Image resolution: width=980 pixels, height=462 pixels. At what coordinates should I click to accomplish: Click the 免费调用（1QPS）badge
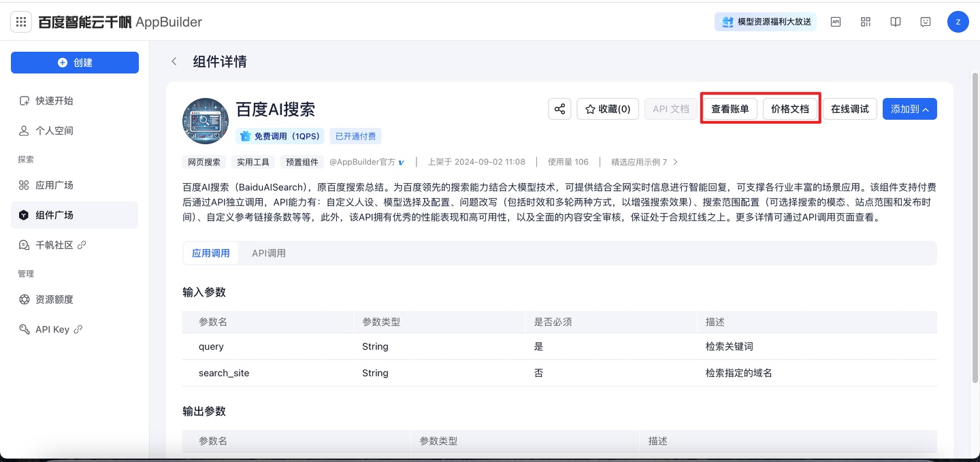click(x=280, y=136)
